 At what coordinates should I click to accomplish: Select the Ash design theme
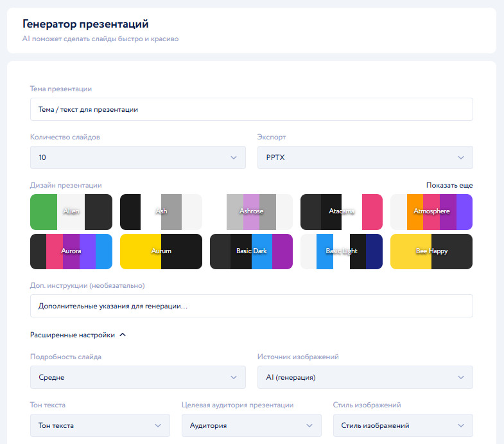click(161, 211)
